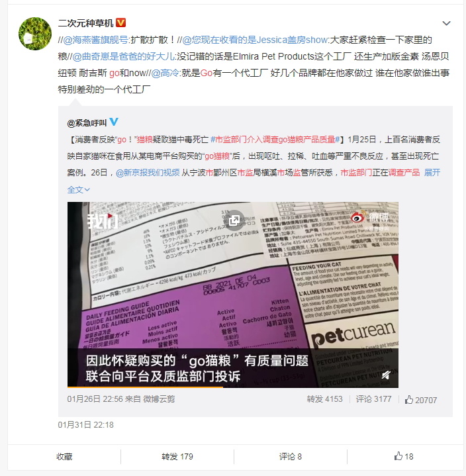The image size is (466, 476).
Task: Click the orange V verification badge
Action: point(121,23)
